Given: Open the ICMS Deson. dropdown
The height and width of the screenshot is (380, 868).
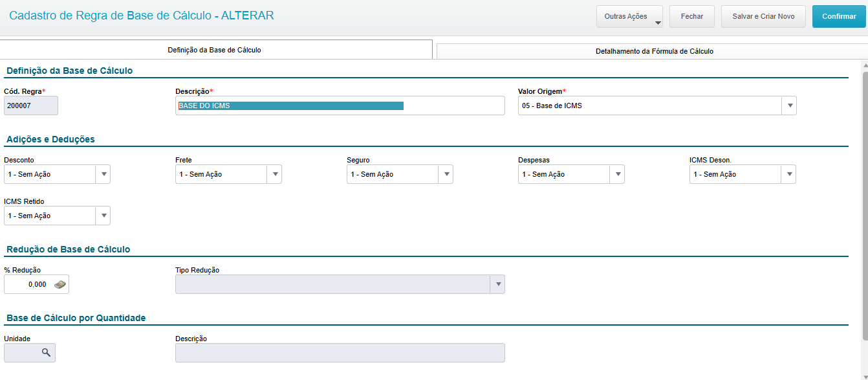Looking at the screenshot, I should (x=788, y=174).
